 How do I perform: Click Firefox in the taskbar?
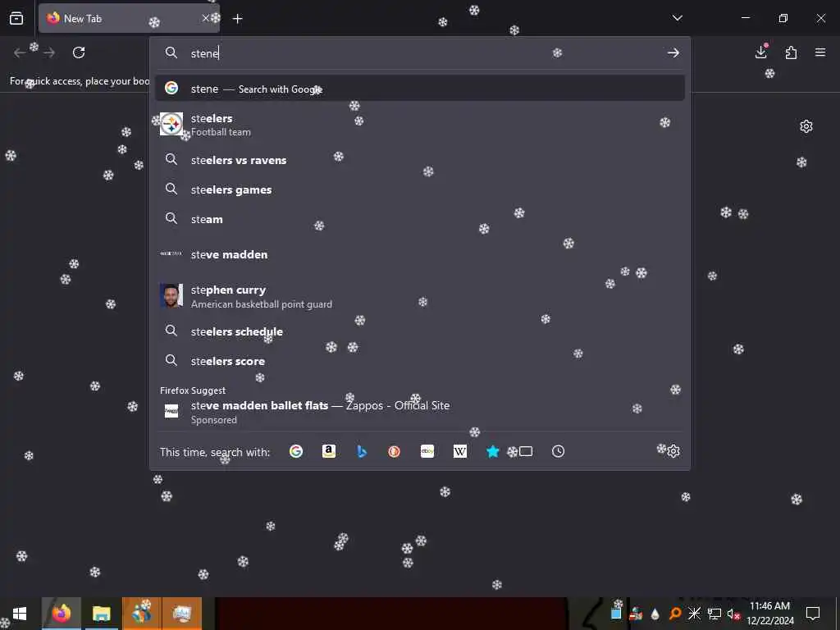[x=62, y=614]
